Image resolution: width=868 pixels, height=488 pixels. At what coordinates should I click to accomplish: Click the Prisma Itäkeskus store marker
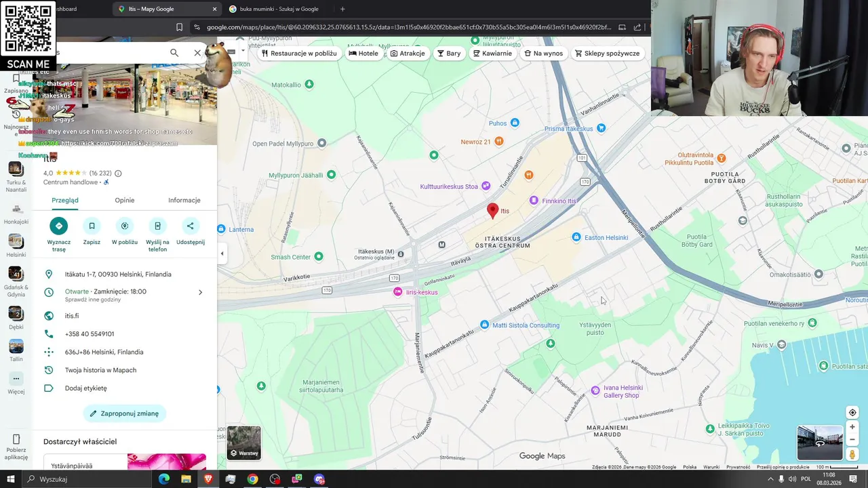[x=601, y=128]
